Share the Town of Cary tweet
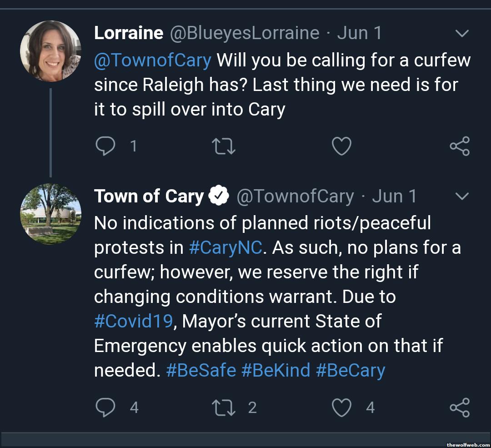Viewport: 491px width, 448px height. 459,408
